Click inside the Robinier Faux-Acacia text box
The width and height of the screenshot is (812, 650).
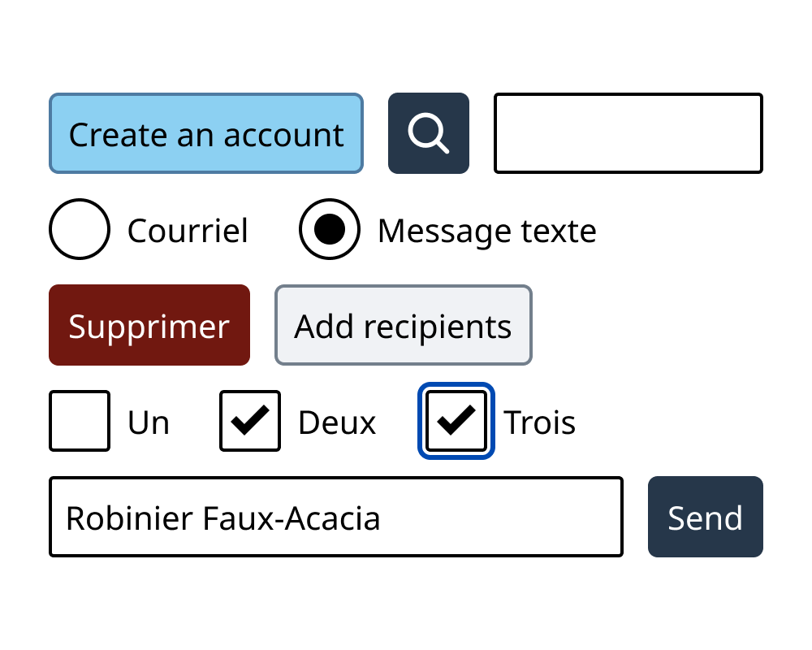pos(335,516)
